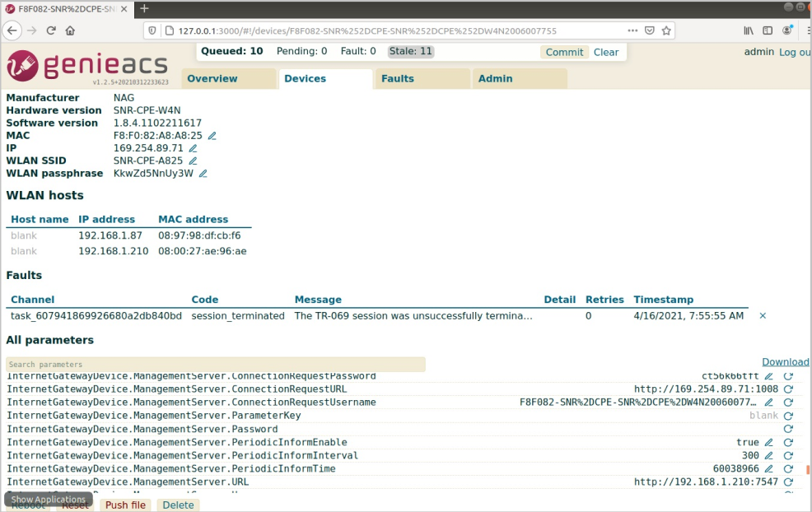Refresh the ManagementServer.URL parameter
Viewport: 812px width, 512px height.
tap(788, 482)
